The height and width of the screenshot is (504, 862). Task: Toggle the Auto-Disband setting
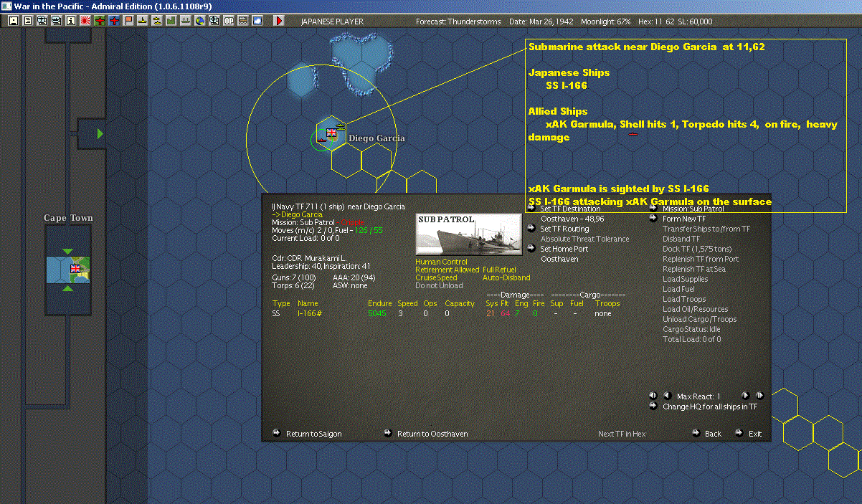(x=506, y=277)
